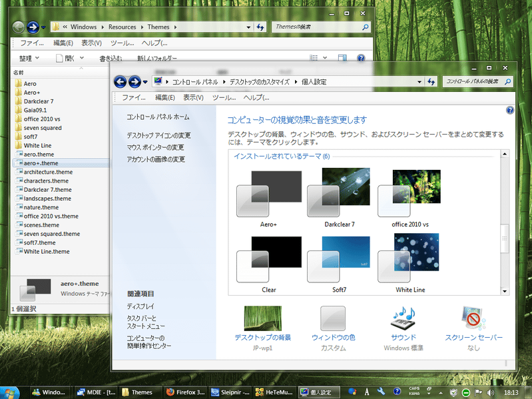The width and height of the screenshot is (532, 399).
Task: Open the address history dropdown in the Themes window
Action: coord(248,27)
